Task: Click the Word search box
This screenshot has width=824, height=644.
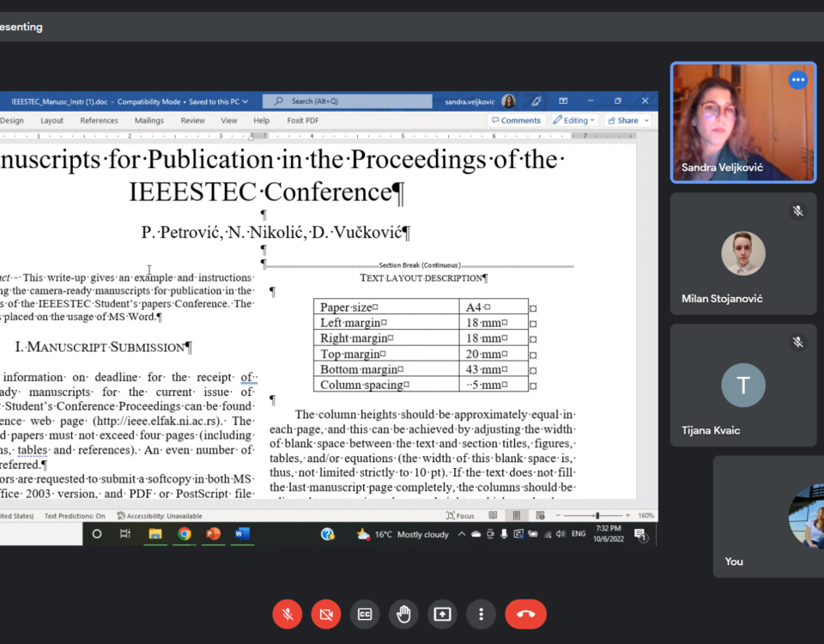Action: coord(347,101)
